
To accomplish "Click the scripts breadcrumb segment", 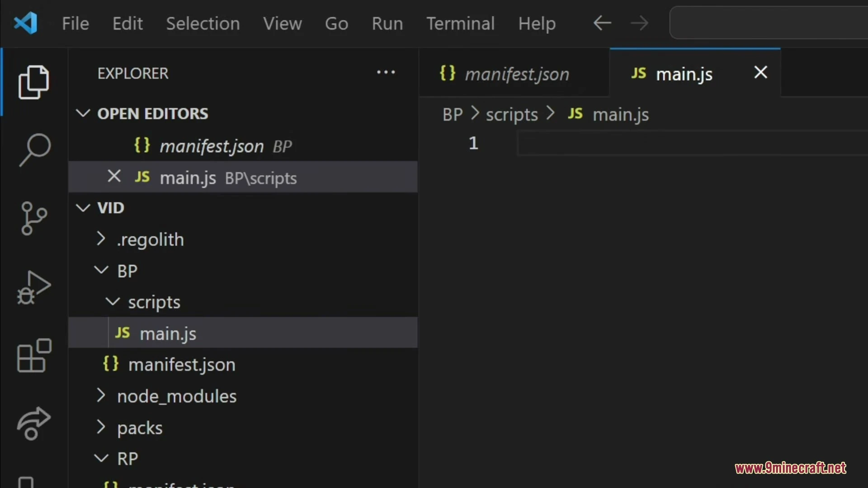I will (512, 114).
